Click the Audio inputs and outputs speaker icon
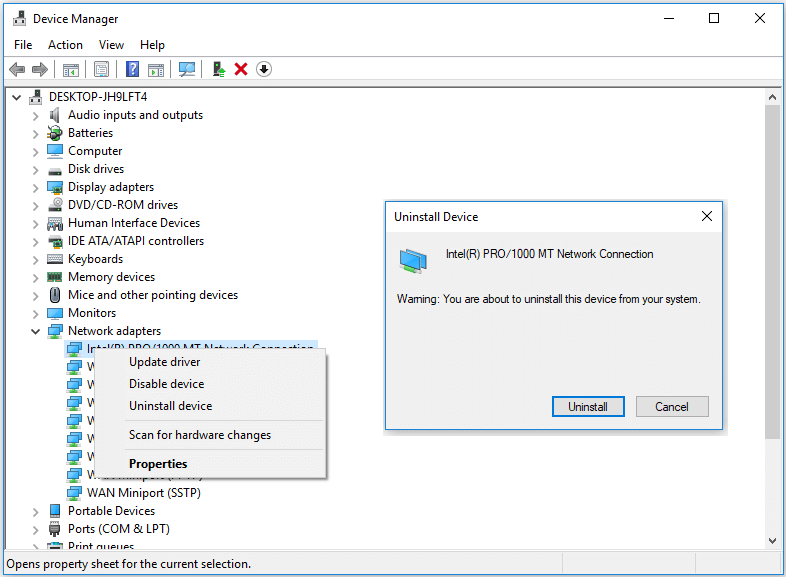Screen dimensions: 786x577 tap(55, 115)
